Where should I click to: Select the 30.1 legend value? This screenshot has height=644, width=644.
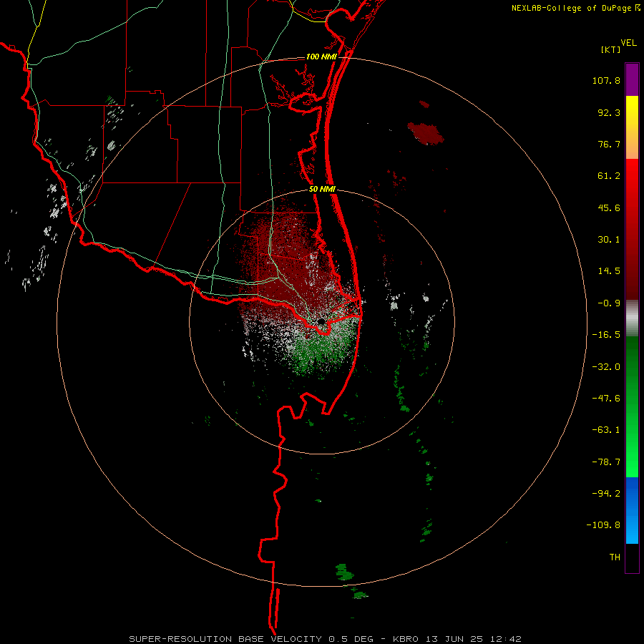(x=609, y=240)
